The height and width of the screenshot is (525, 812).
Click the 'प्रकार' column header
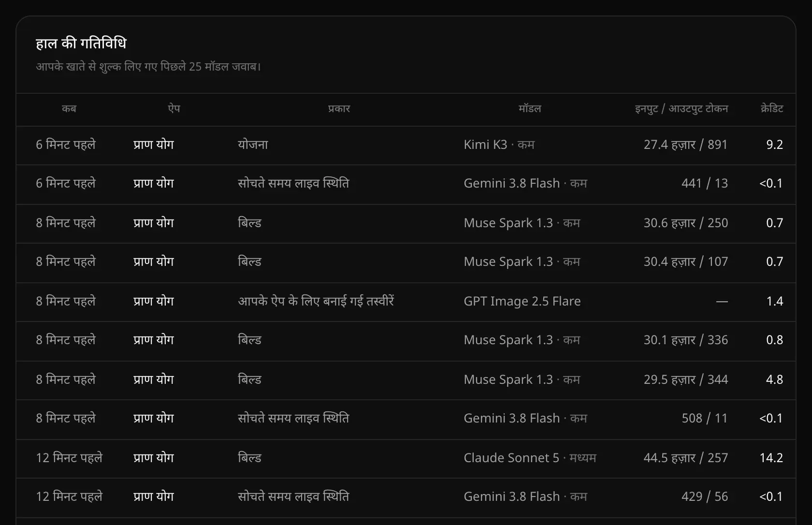coord(339,109)
